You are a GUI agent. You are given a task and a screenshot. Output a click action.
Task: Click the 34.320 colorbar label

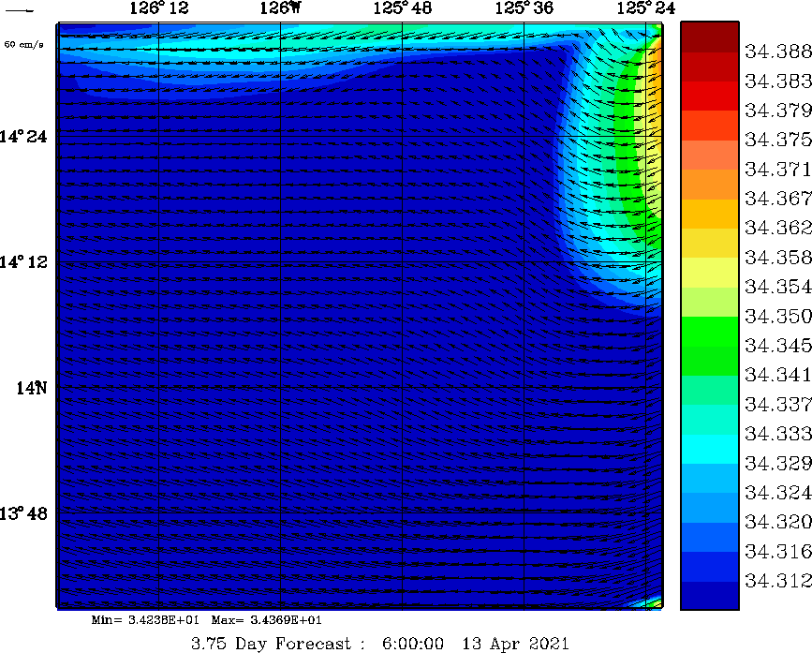[778, 521]
